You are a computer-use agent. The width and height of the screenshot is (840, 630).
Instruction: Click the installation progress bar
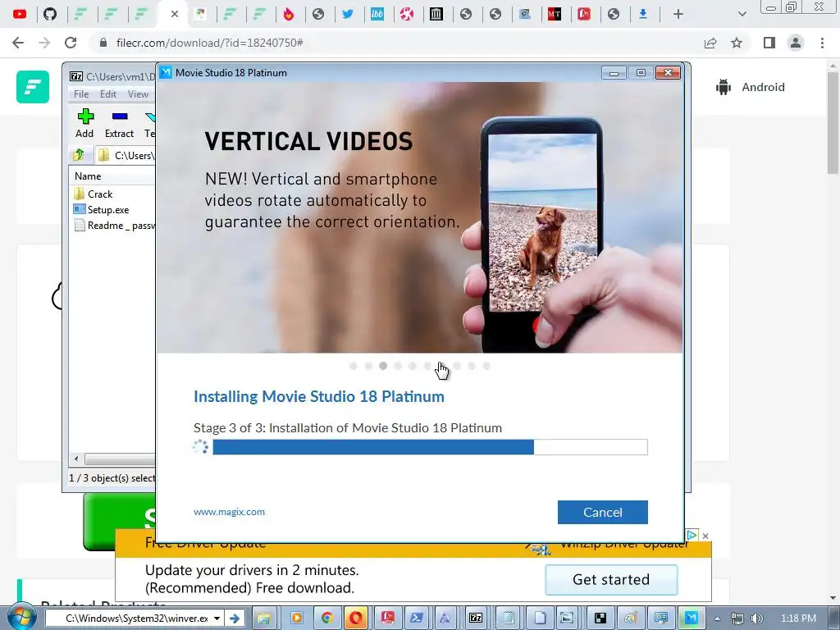tap(430, 447)
